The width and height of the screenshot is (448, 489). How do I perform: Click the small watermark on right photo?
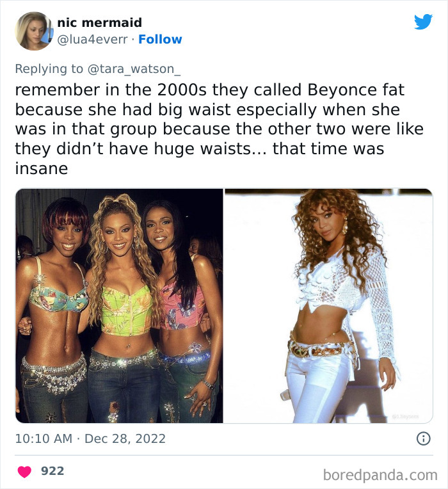[406, 416]
